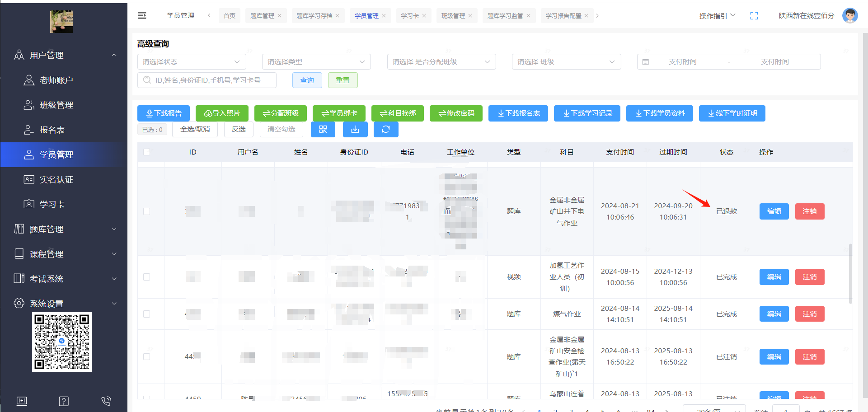Check the row with status 已退款
The image size is (868, 412).
pyautogui.click(x=146, y=211)
